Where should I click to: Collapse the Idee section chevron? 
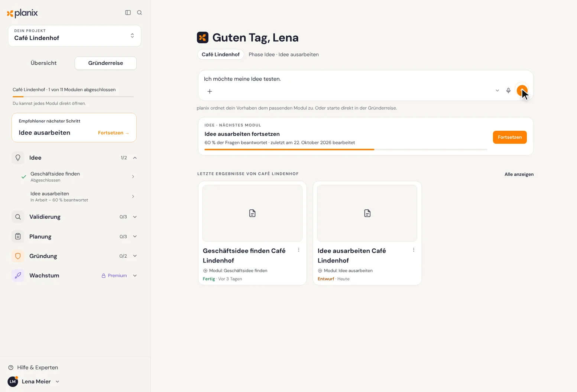[135, 158]
